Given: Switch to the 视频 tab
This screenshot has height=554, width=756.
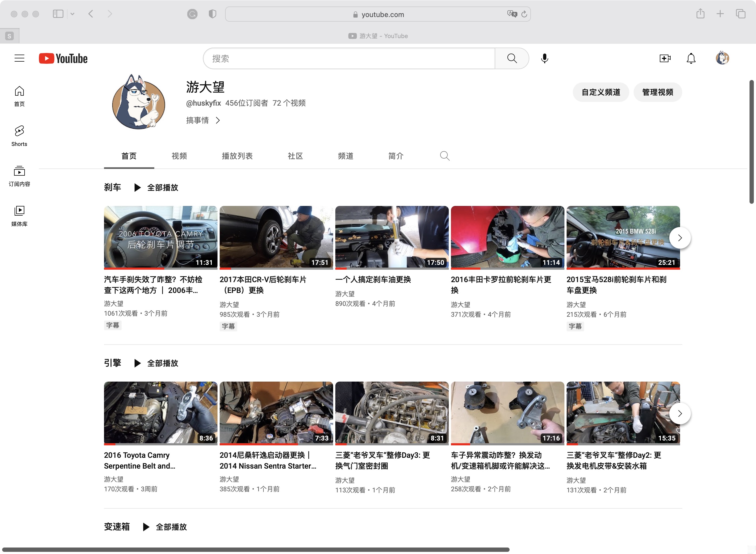Looking at the screenshot, I should coord(179,156).
